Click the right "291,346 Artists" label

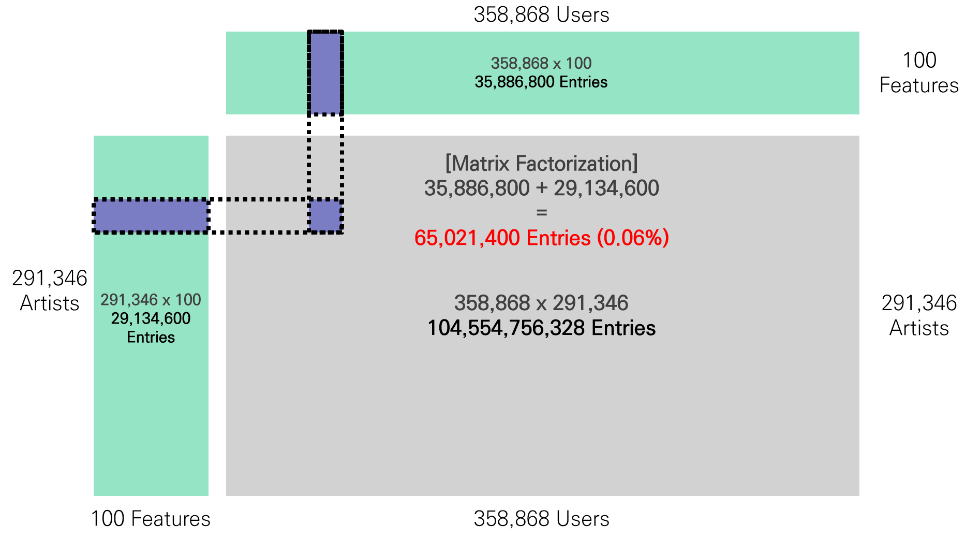[919, 315]
